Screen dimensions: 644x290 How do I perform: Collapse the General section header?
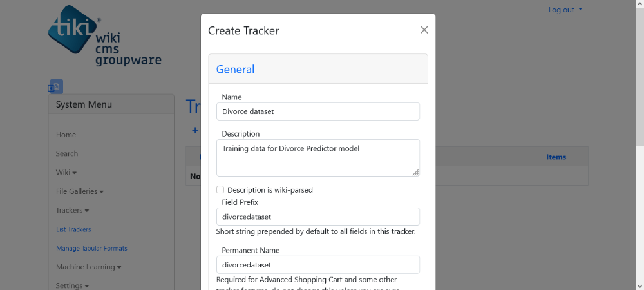(235, 69)
